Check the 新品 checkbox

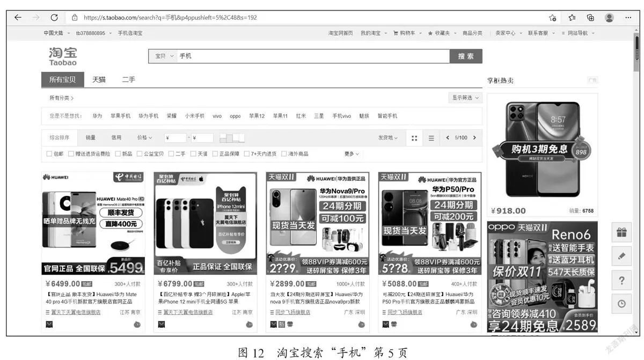pyautogui.click(x=118, y=154)
